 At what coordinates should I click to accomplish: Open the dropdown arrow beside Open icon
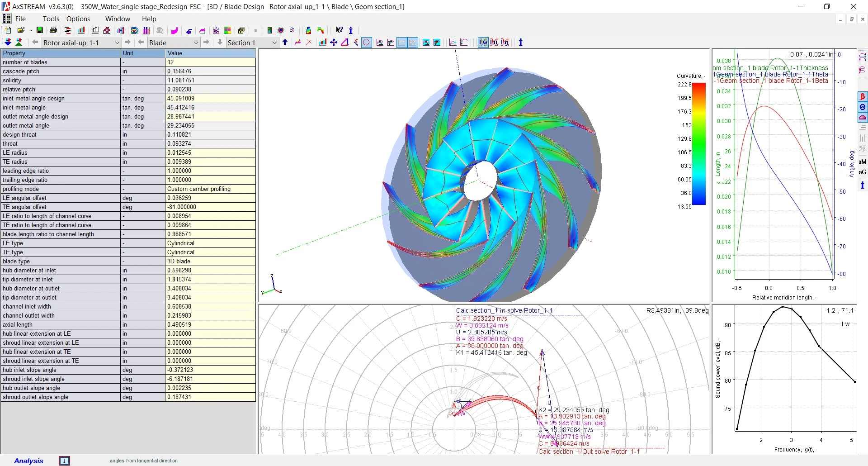pos(32,30)
